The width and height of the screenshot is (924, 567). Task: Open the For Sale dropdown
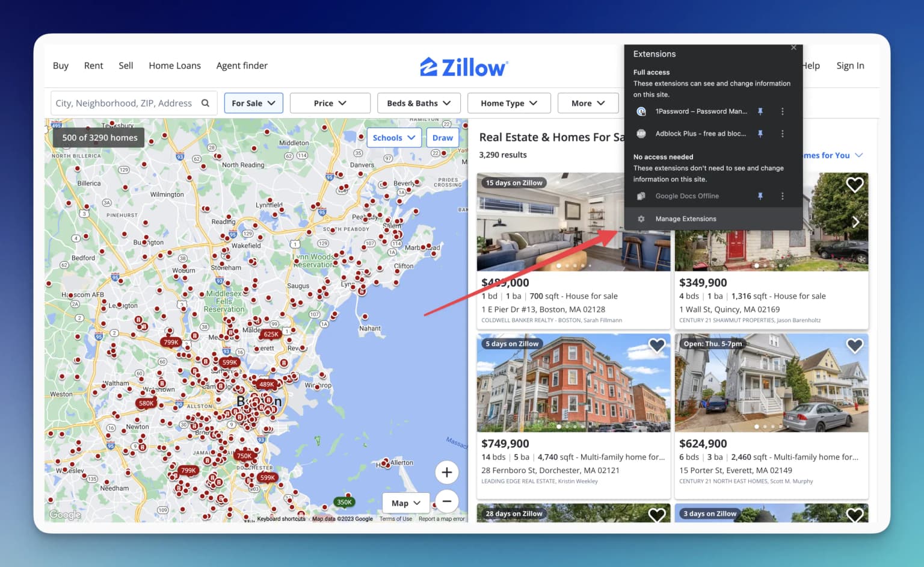click(x=253, y=103)
